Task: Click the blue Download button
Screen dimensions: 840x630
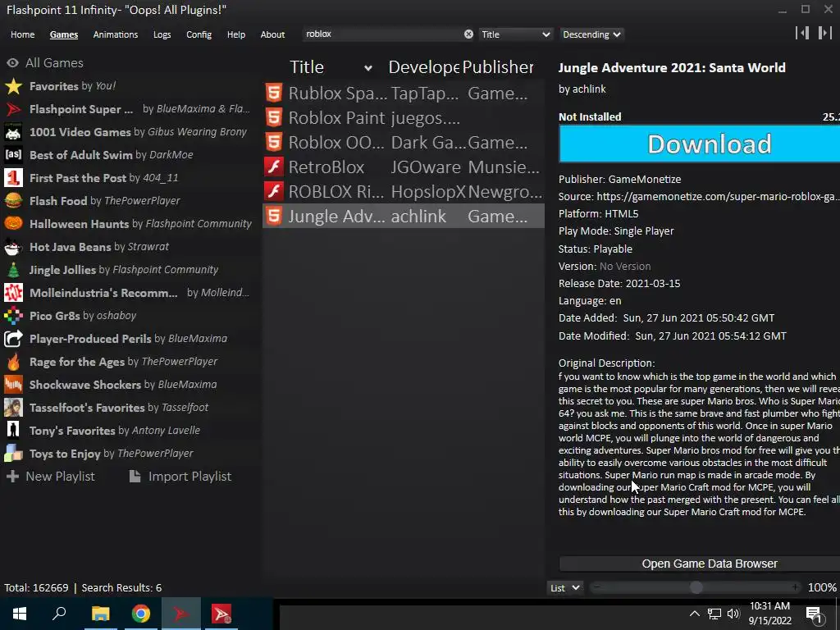Action: pyautogui.click(x=699, y=144)
